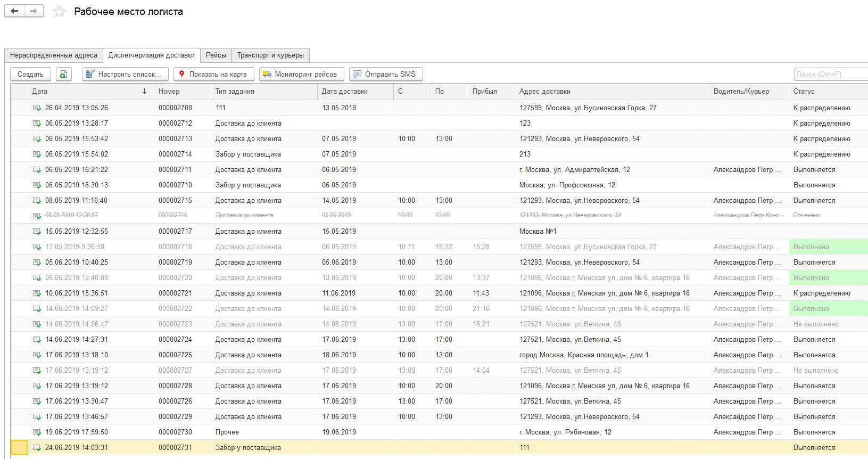Click the document icon in row 000002719
This screenshot has width=868, height=459.
tap(37, 262)
